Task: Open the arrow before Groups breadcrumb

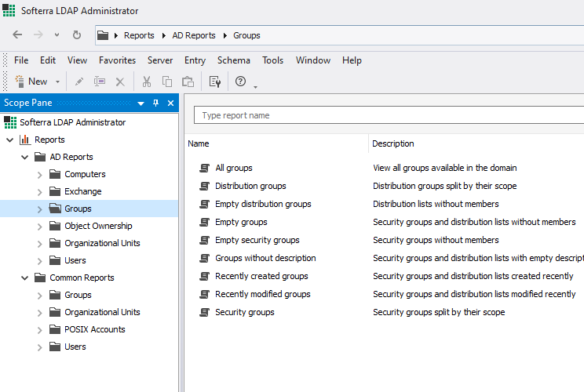Action: [x=225, y=35]
